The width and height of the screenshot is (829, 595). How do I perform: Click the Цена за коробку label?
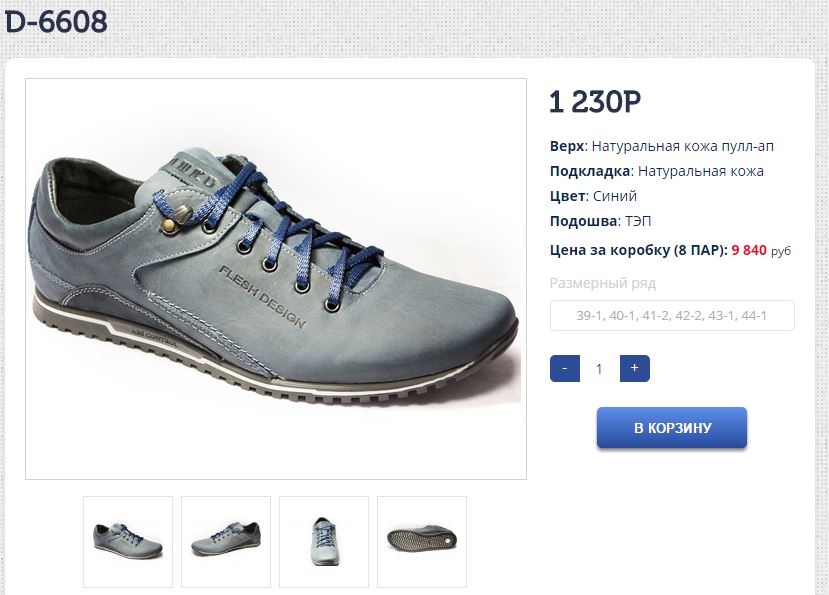[638, 250]
